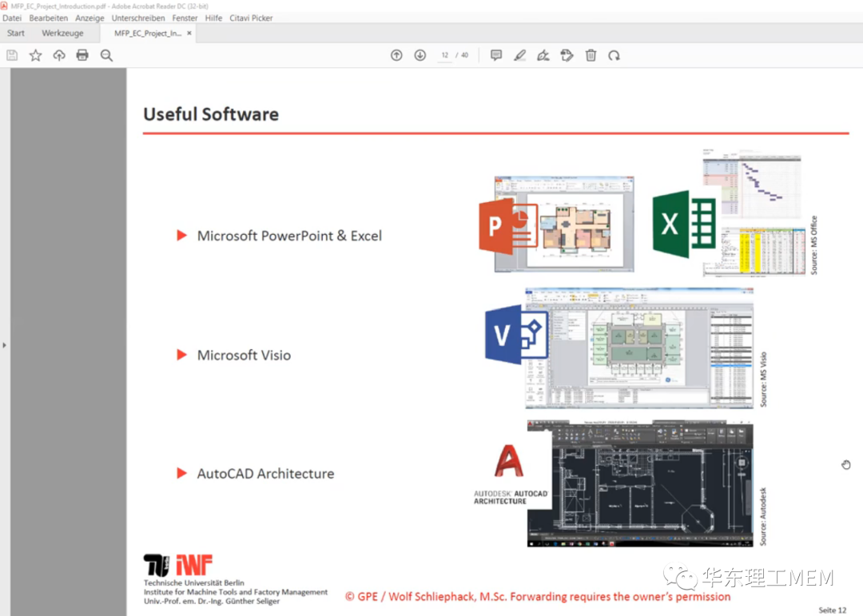Switch to the Start tab
Image resolution: width=863 pixels, height=616 pixels.
(x=16, y=33)
